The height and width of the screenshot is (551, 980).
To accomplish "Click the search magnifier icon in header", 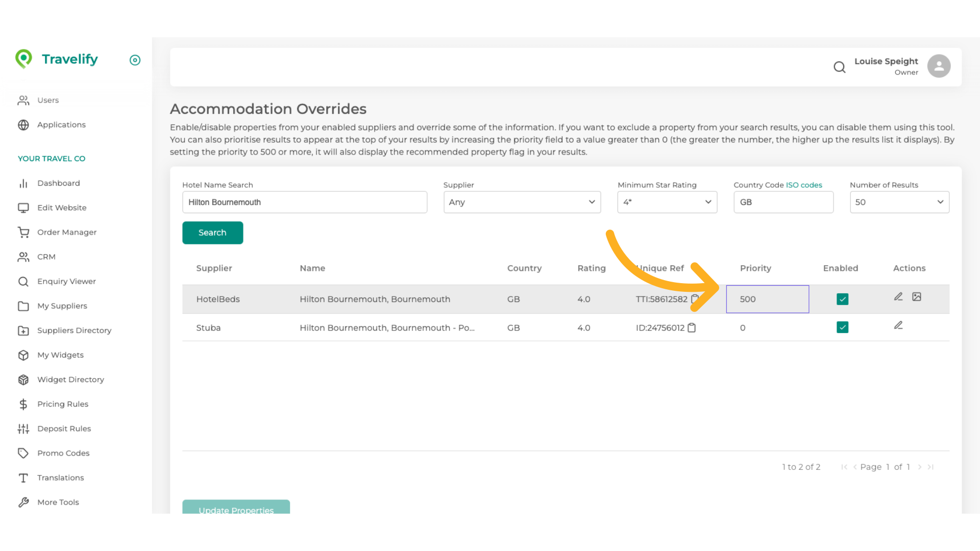I will [839, 67].
